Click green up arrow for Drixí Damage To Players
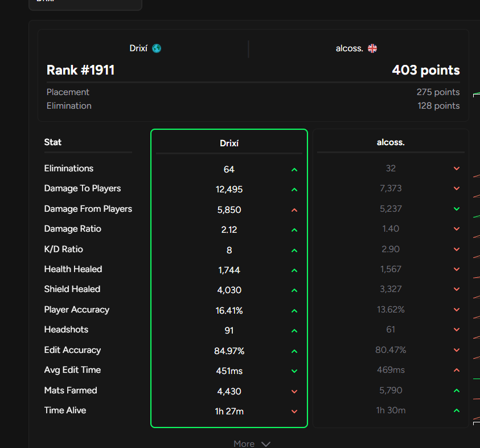Screen dimensions: 480x448 pyautogui.click(x=294, y=190)
